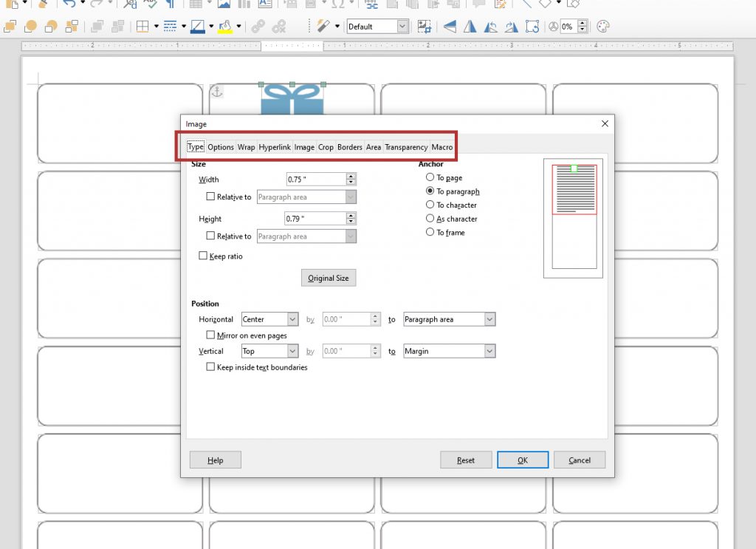756x549 pixels.
Task: Click the unlink frames broken chain icon
Action: 278,27
